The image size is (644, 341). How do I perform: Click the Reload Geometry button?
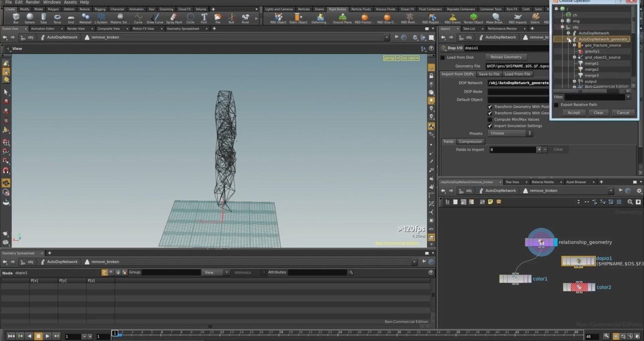pos(506,57)
